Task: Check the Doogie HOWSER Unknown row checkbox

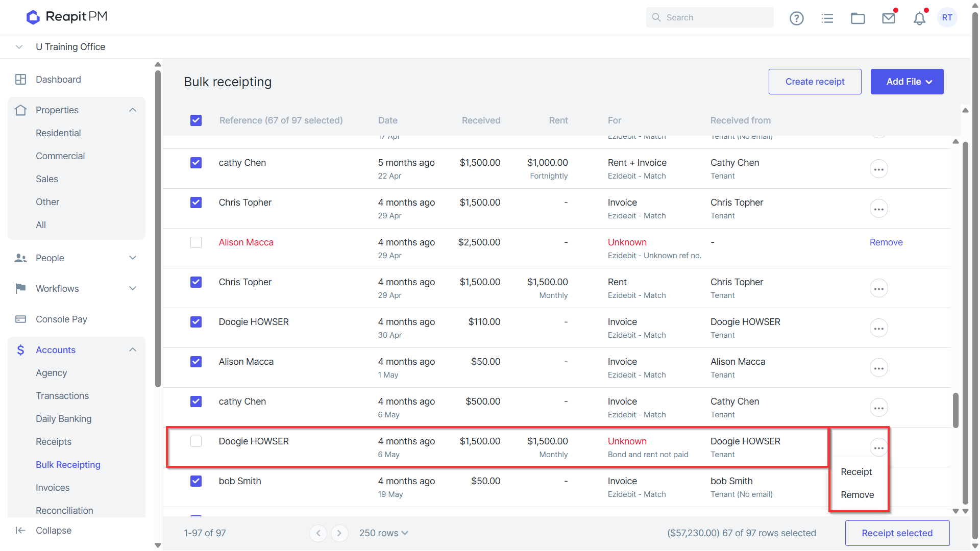Action: (196, 441)
